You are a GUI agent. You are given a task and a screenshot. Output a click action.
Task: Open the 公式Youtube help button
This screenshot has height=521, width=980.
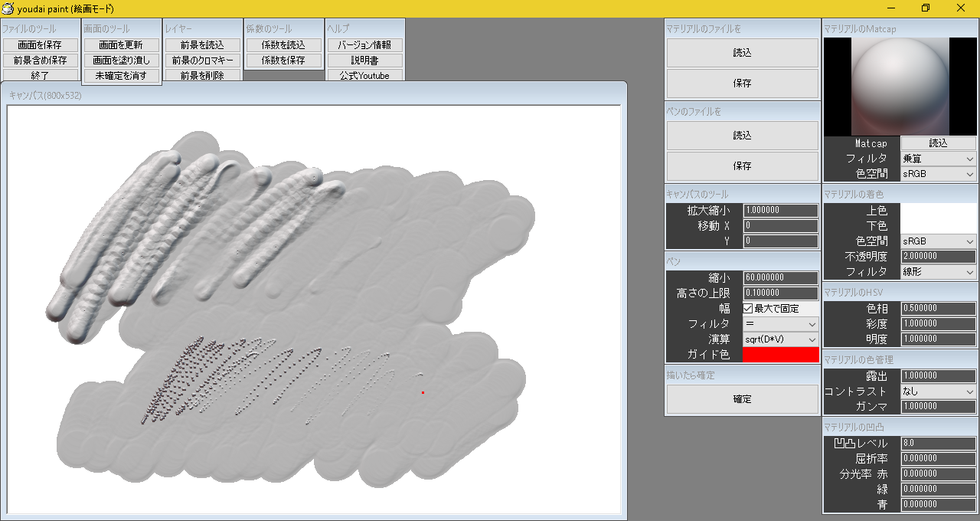point(364,76)
